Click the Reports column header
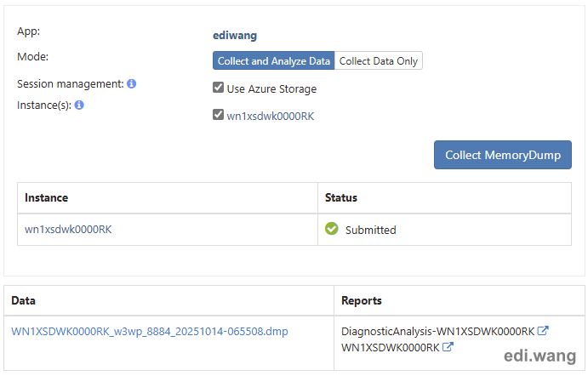The width and height of the screenshot is (588, 376). pyautogui.click(x=362, y=300)
